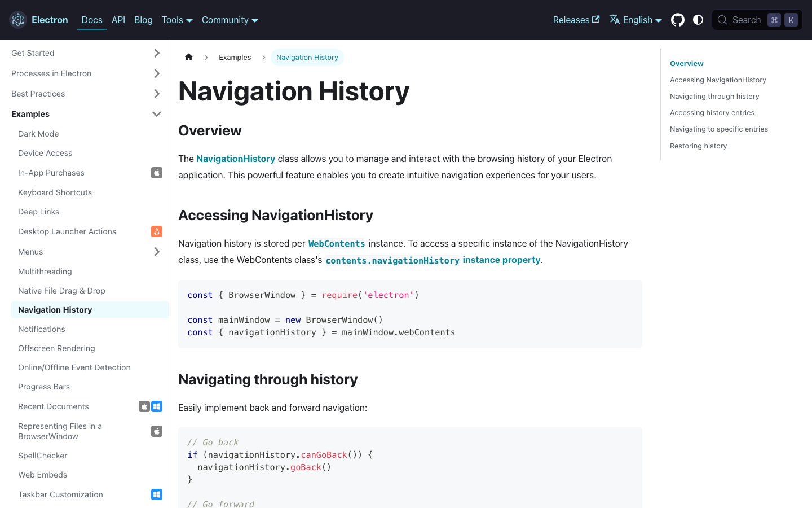Expand the Get Started section chevron

157,53
